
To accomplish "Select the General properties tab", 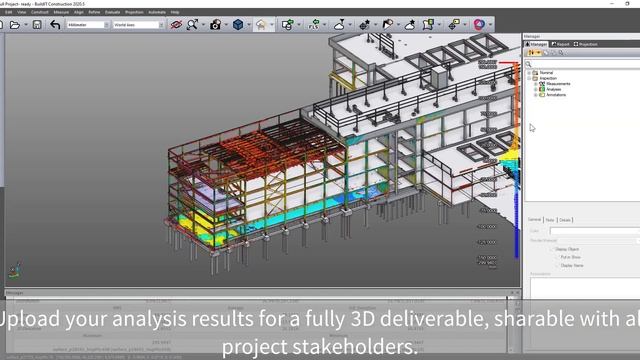I will [534, 220].
